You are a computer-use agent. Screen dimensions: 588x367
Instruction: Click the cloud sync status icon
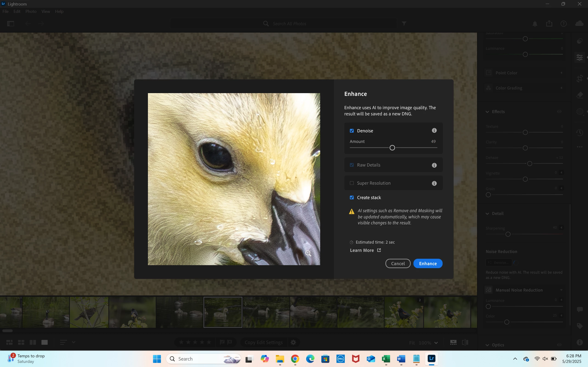(579, 24)
